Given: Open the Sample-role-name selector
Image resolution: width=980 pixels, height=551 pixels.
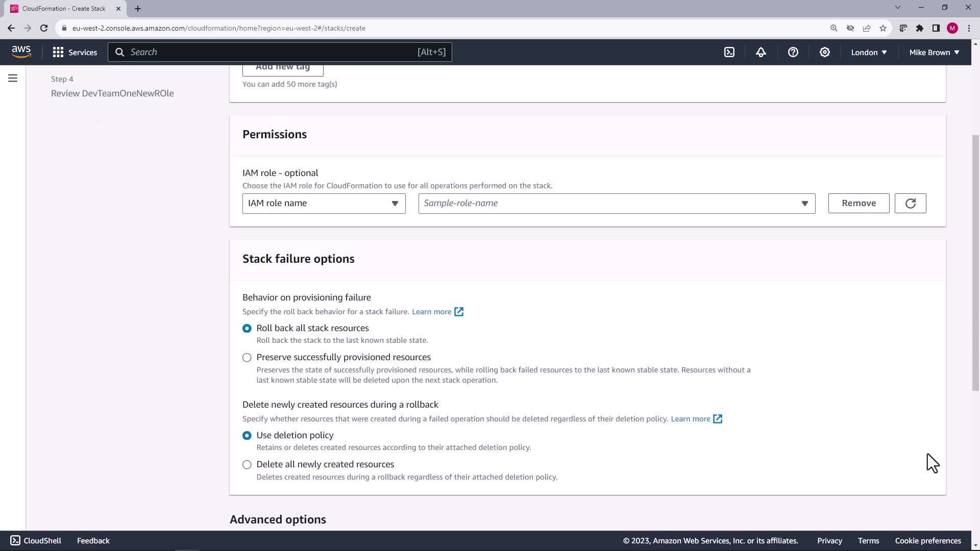Looking at the screenshot, I should tap(616, 203).
